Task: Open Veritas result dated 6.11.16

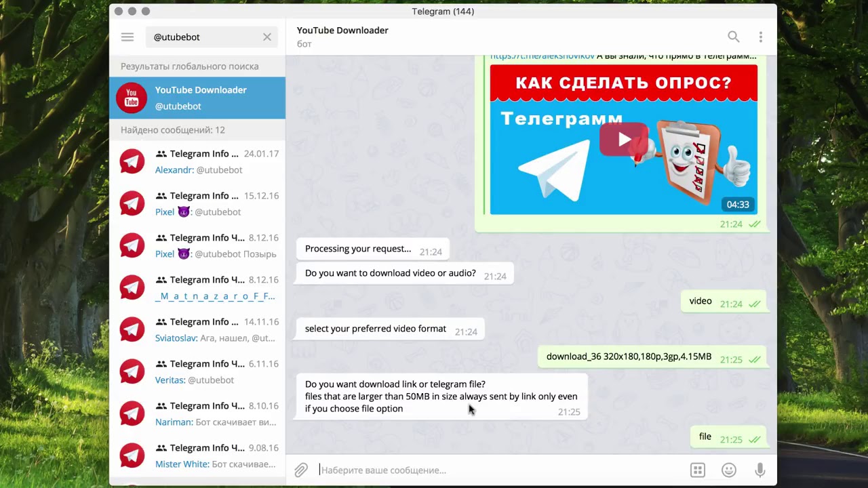Action: pos(197,371)
